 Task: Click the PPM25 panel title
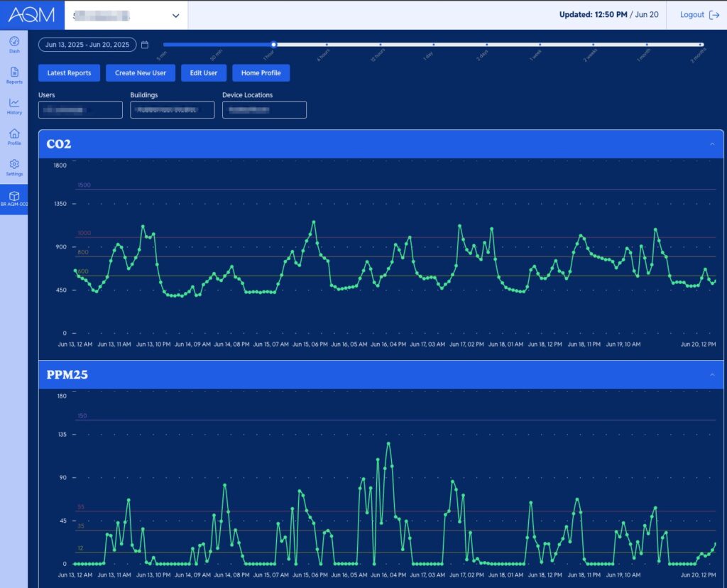(67, 375)
